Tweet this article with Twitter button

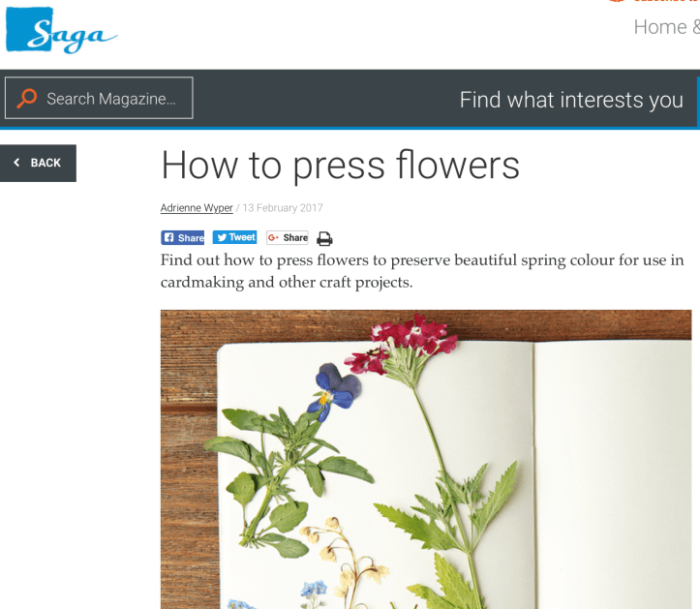pyautogui.click(x=234, y=237)
